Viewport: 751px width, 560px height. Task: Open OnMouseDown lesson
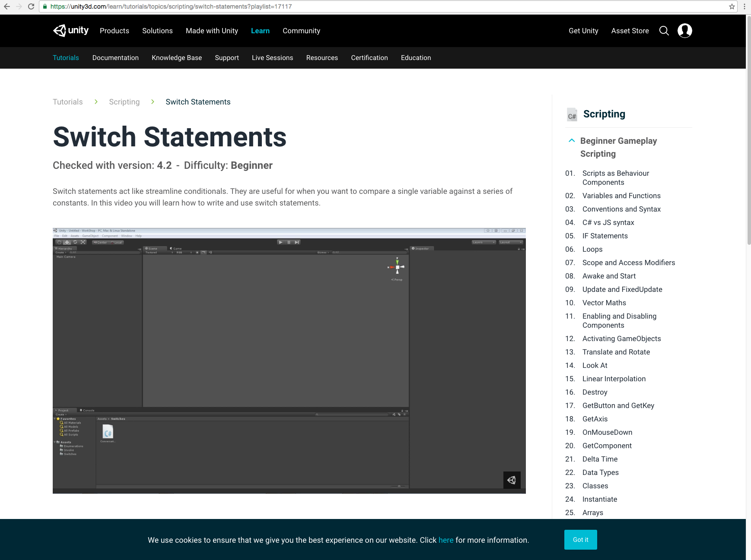click(x=607, y=432)
